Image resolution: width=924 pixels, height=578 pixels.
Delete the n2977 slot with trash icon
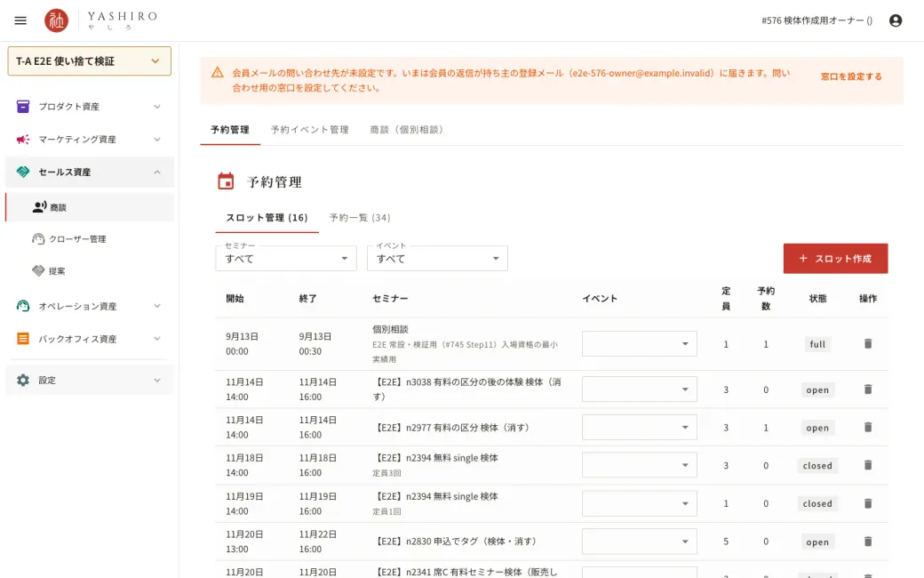coord(867,428)
